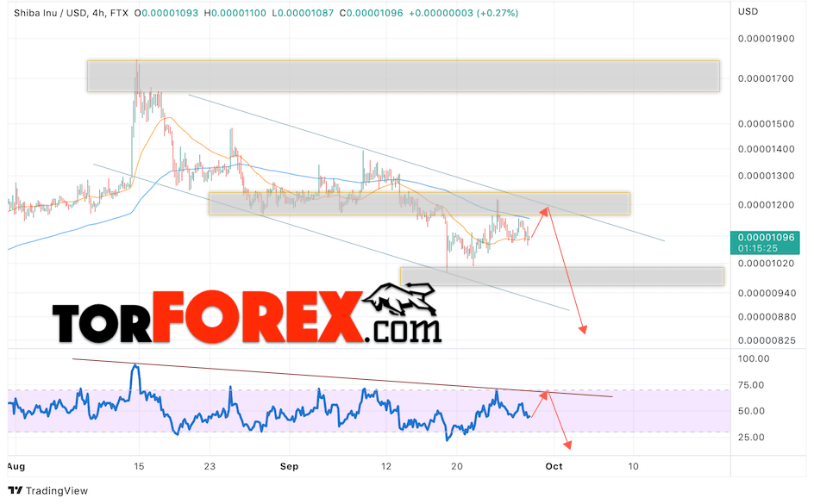Click the 0.00001500 price axis label
This screenshot has width=814, height=504.
(767, 124)
